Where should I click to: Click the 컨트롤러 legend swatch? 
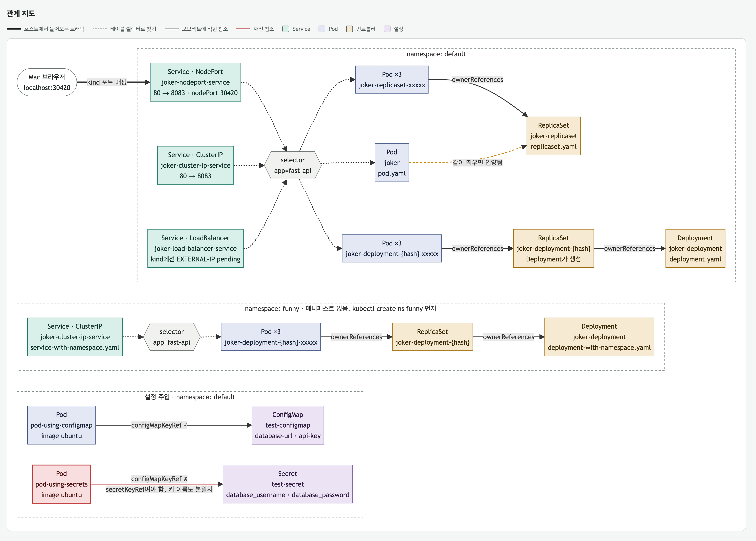[349, 29]
